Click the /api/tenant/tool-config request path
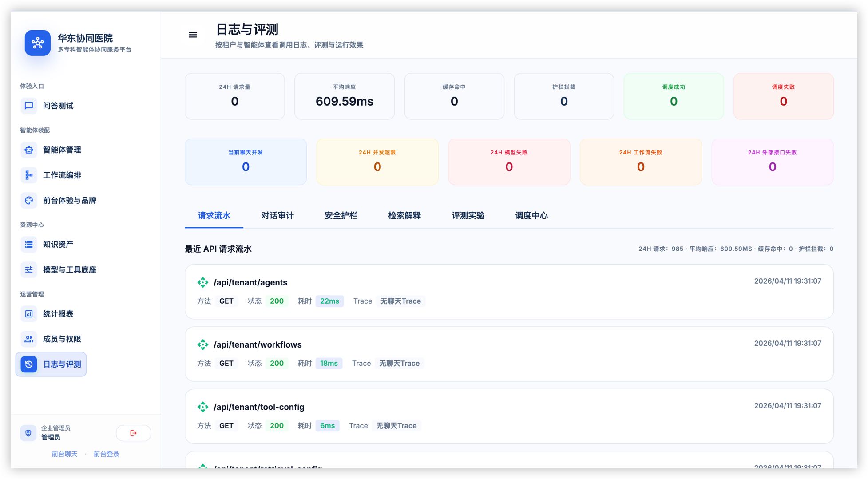868x479 pixels. coord(259,407)
